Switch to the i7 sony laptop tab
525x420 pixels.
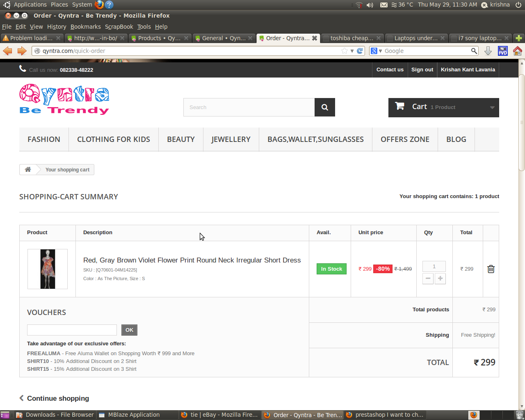(x=480, y=38)
